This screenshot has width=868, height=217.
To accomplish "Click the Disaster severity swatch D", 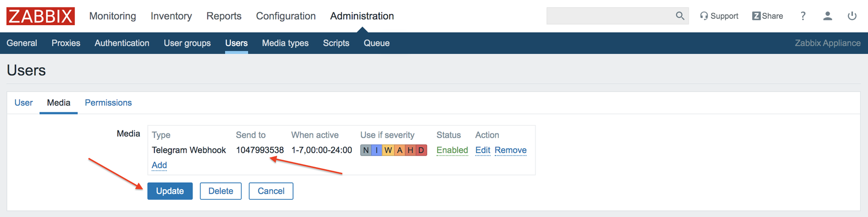I will coord(421,150).
